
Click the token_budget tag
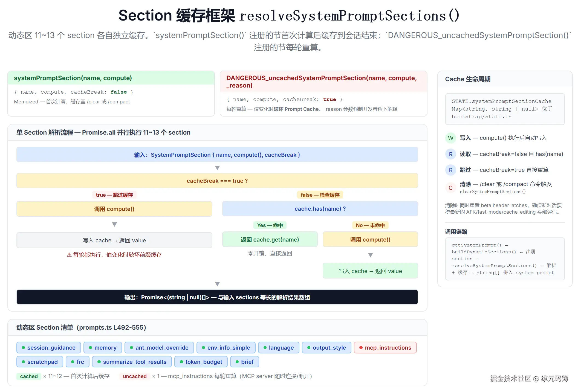(x=201, y=362)
